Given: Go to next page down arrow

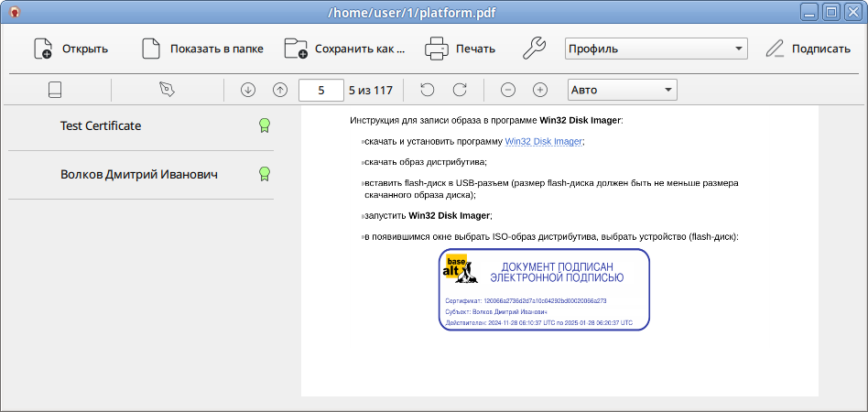Looking at the screenshot, I should (248, 90).
